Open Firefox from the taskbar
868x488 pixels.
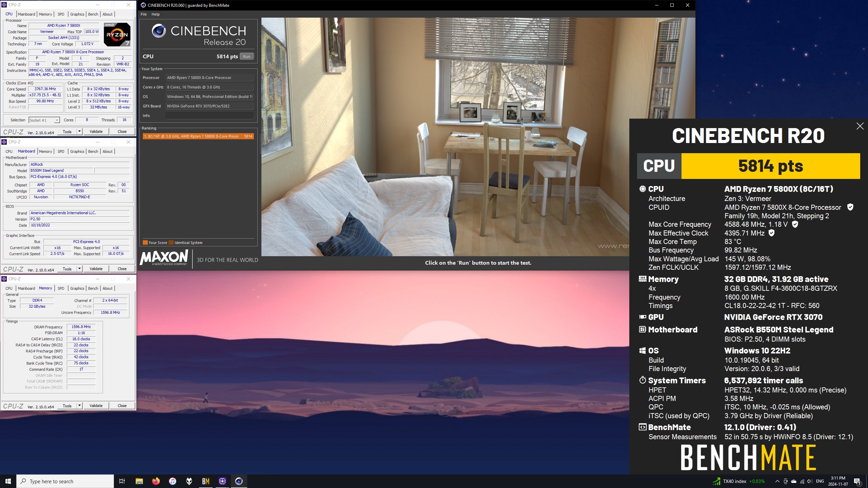(156, 481)
